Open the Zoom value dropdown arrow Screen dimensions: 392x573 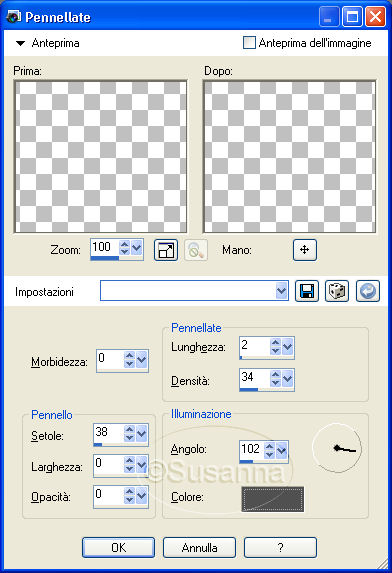pos(137,248)
